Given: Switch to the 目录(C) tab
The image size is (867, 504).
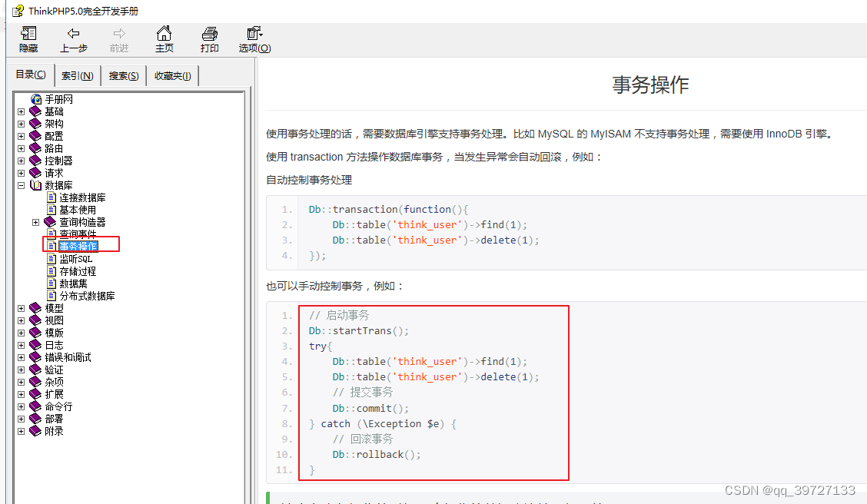Looking at the screenshot, I should (x=31, y=75).
